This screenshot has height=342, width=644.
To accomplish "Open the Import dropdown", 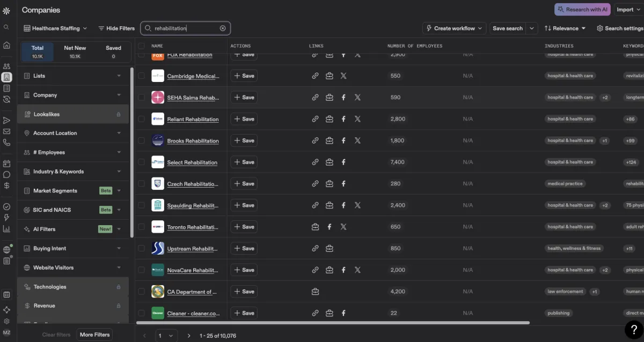I will [628, 10].
